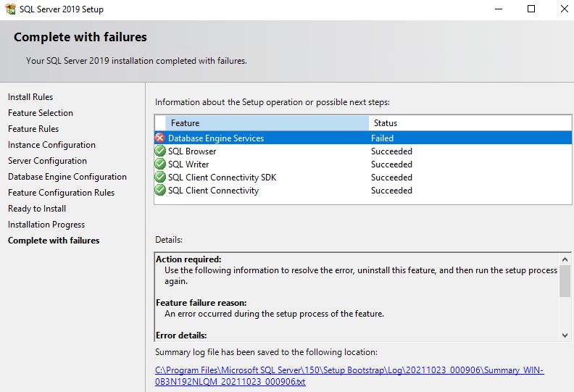Click the success icon for SQL Client Connectivity SDK
The width and height of the screenshot is (574, 392).
[160, 178]
